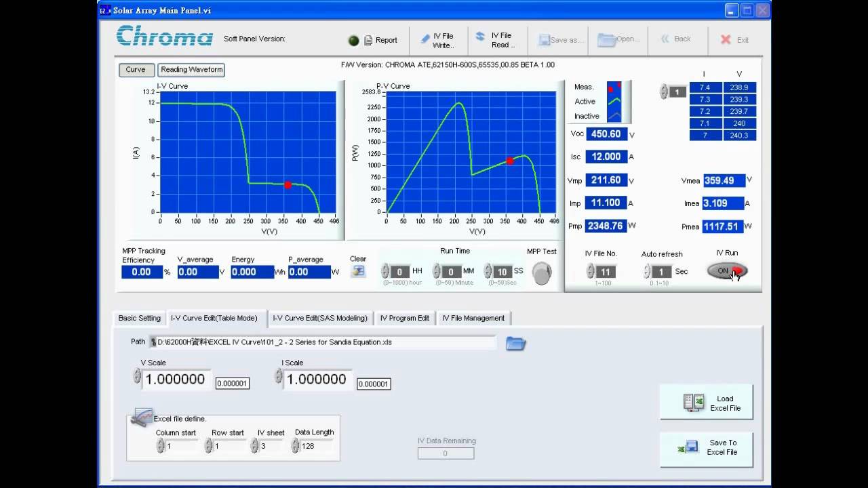Browse for file with Path folder icon
The height and width of the screenshot is (488, 868).
pyautogui.click(x=516, y=343)
